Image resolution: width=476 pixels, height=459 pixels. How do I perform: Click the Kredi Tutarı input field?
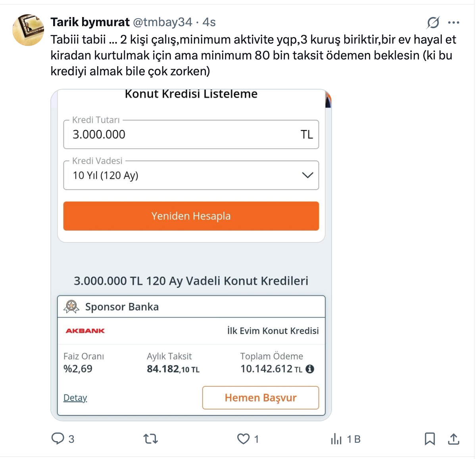click(182, 134)
